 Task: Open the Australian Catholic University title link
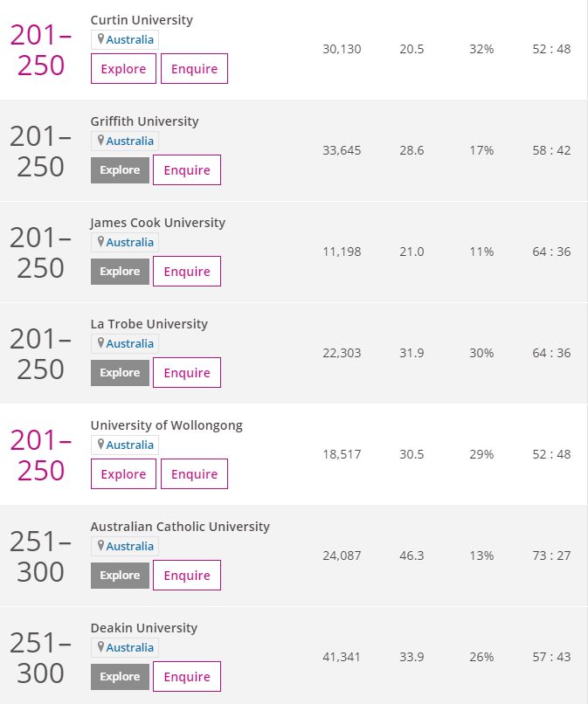coord(180,526)
